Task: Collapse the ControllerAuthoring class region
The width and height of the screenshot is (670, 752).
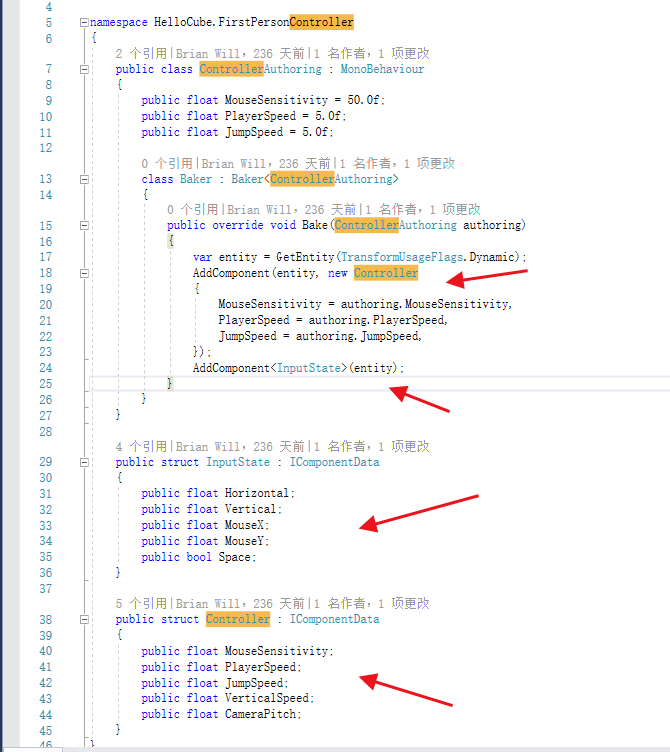Action: (84, 69)
